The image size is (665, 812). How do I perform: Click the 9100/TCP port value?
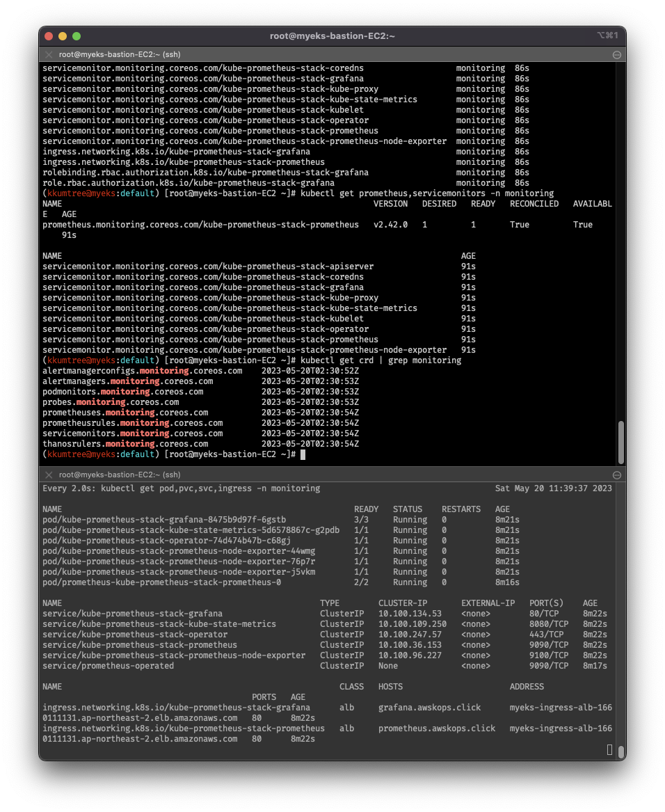point(549,655)
